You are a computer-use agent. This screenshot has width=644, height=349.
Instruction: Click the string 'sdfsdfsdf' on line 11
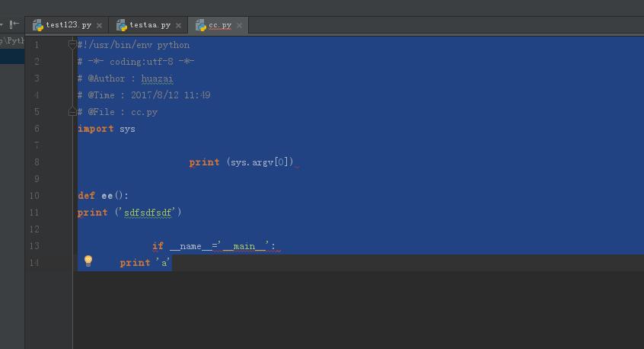pos(148,213)
